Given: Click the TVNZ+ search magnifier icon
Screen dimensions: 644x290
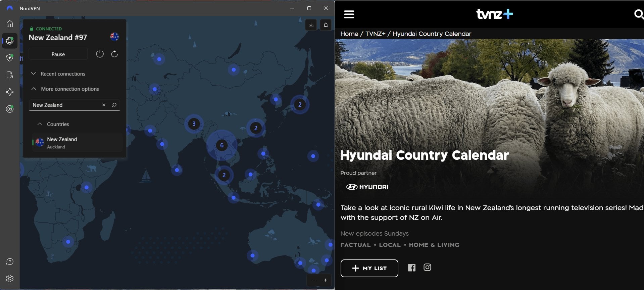Looking at the screenshot, I should (x=639, y=14).
